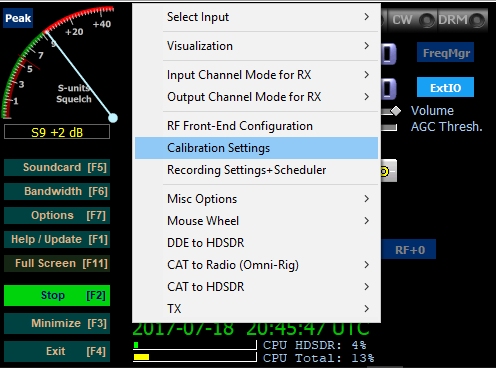Click the CAT to HDSDR arrow chevron
This screenshot has height=368, width=496.
pos(367,287)
